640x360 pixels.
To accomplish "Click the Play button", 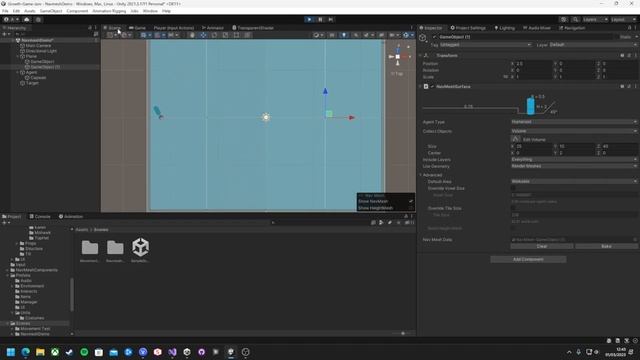I will pyautogui.click(x=309, y=19).
